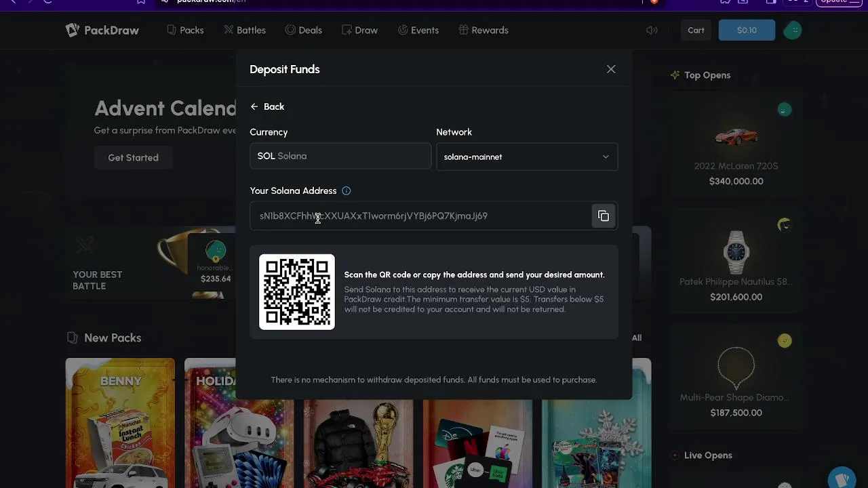The image size is (868, 488).
Task: Click avatar on Multi-Pear Diamond card
Action: pyautogui.click(x=785, y=340)
